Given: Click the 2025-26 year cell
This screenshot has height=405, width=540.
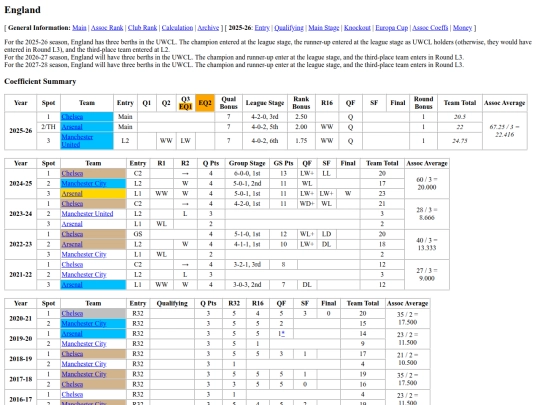Looking at the screenshot, I should tap(21, 131).
